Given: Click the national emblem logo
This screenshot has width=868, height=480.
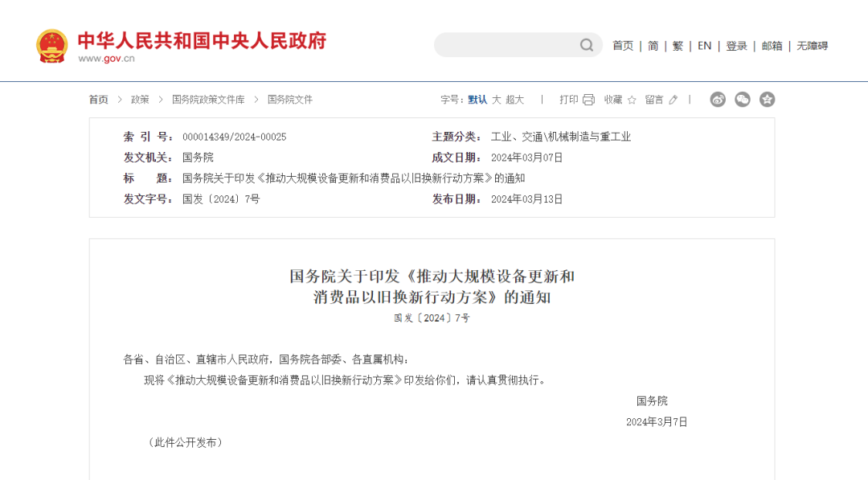Looking at the screenshot, I should point(52,46).
